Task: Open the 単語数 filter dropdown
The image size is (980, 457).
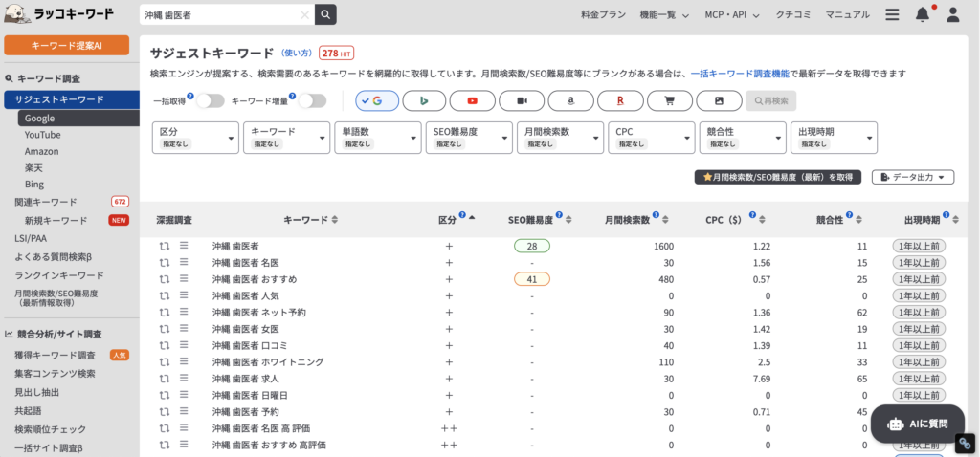Action: [378, 138]
